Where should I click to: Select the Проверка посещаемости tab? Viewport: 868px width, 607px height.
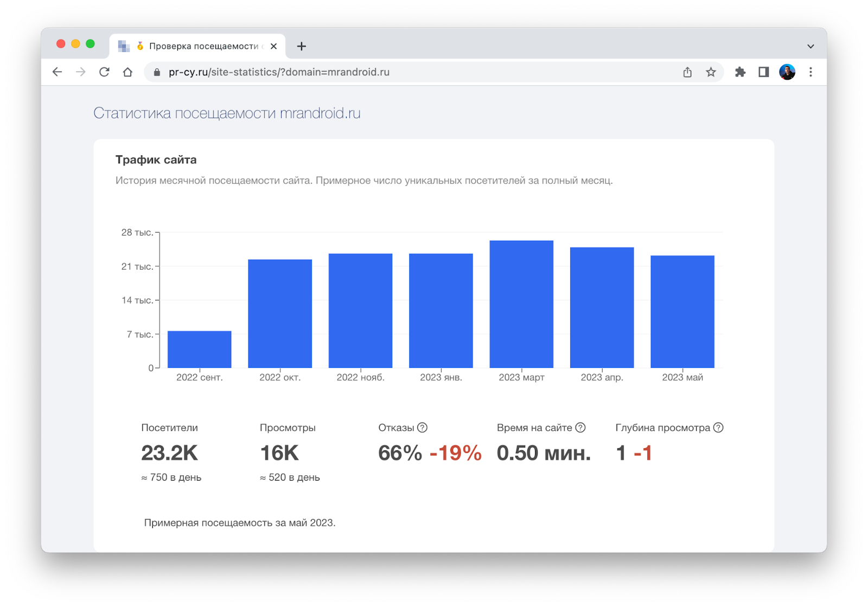[198, 47]
